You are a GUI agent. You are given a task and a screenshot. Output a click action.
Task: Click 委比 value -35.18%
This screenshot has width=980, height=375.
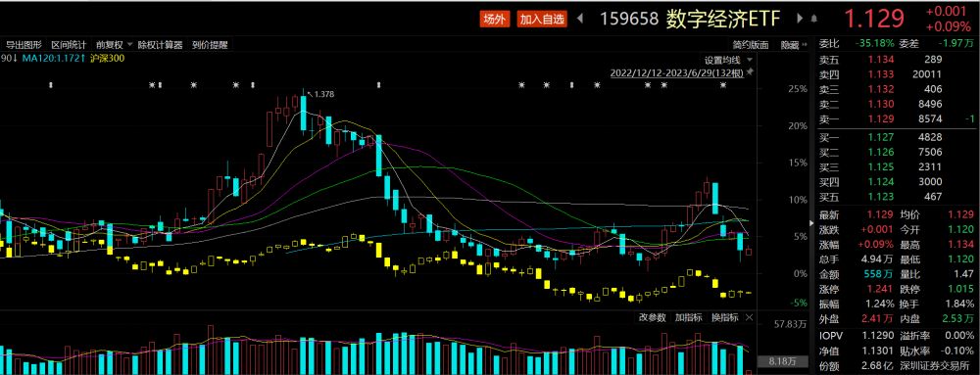(874, 43)
